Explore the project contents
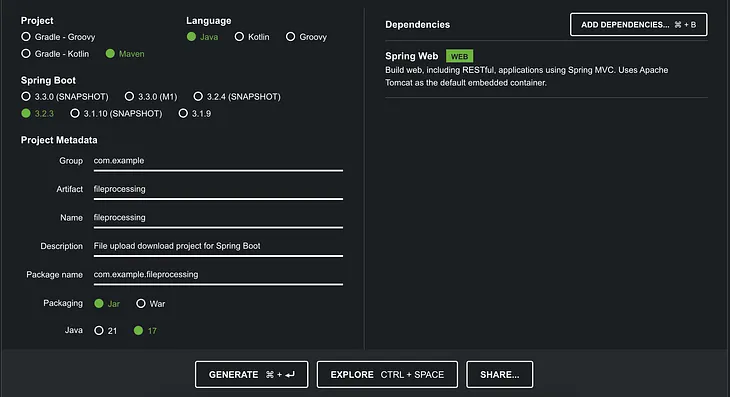This screenshot has width=730, height=397. [x=387, y=374]
